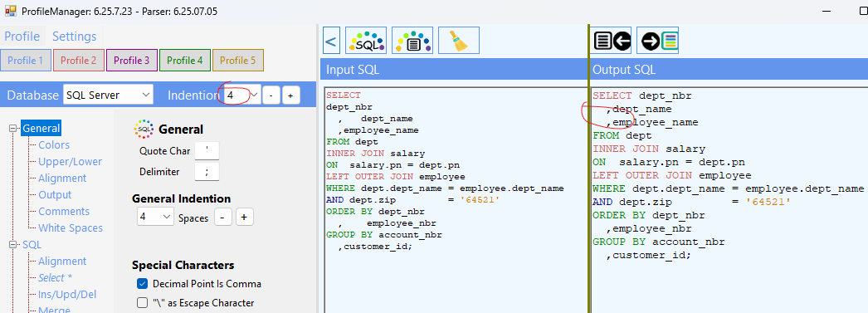Select Alignment under General
Screen dimensions: 868x313
62,179
